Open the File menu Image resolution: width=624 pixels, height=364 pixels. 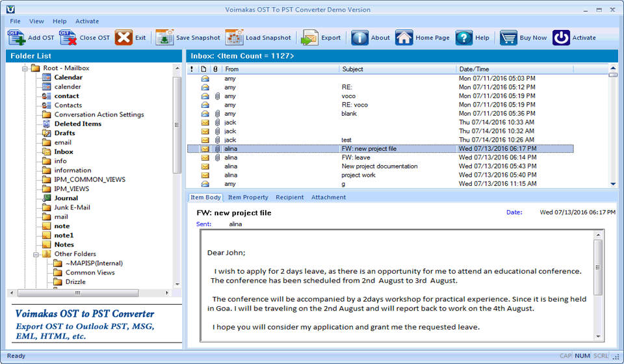point(15,21)
